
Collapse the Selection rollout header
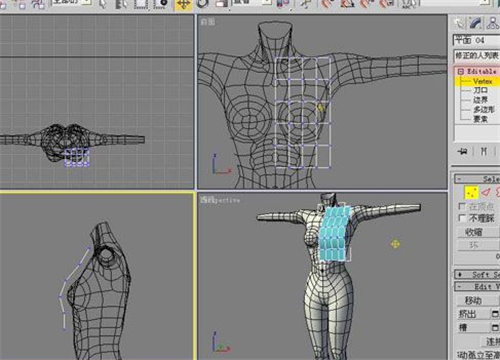477,179
